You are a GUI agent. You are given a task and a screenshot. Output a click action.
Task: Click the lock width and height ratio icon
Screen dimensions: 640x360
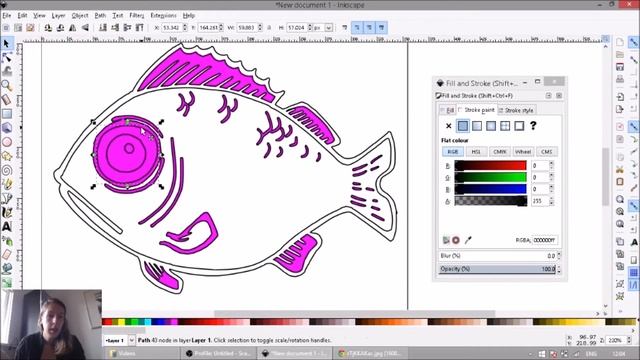(269, 28)
